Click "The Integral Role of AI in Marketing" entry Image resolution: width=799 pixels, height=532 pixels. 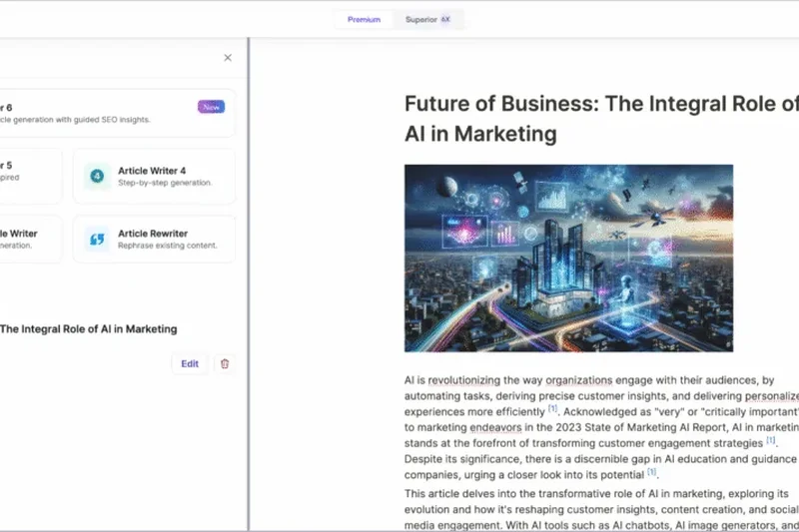click(89, 329)
